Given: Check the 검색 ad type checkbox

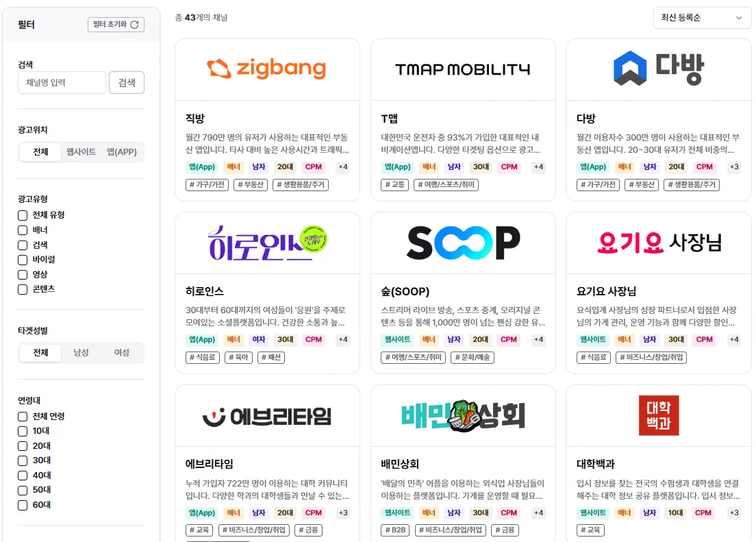Looking at the screenshot, I should coord(23,245).
